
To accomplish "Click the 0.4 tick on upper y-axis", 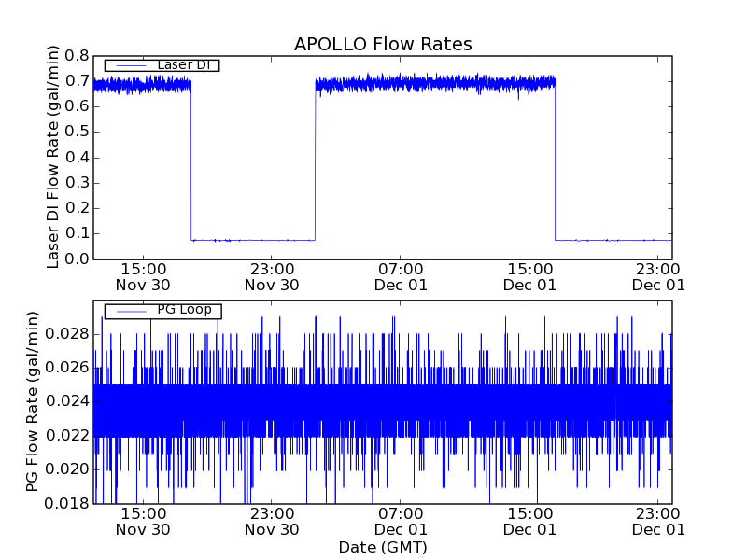I will tap(76, 158).
